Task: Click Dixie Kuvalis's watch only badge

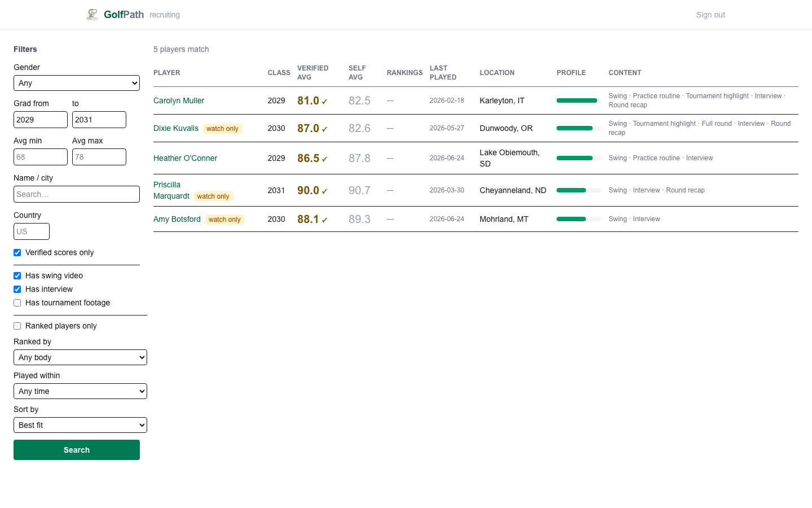Action: [222, 129]
